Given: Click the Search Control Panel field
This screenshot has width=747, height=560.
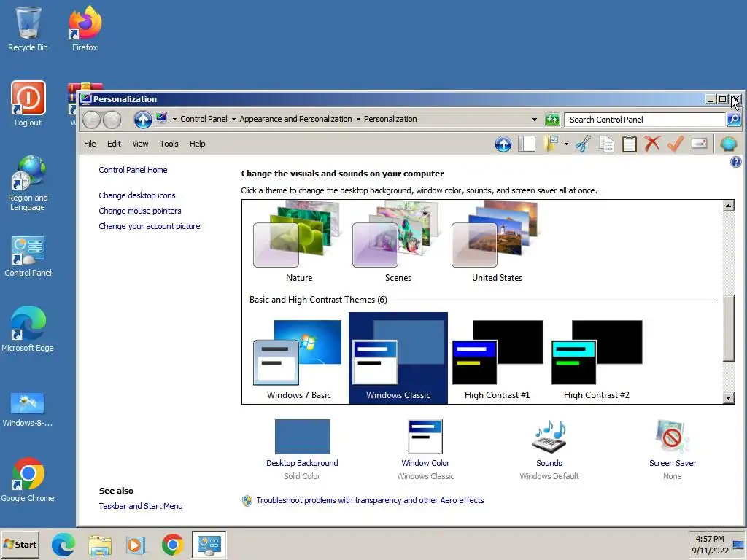Looking at the screenshot, I should [x=645, y=120].
